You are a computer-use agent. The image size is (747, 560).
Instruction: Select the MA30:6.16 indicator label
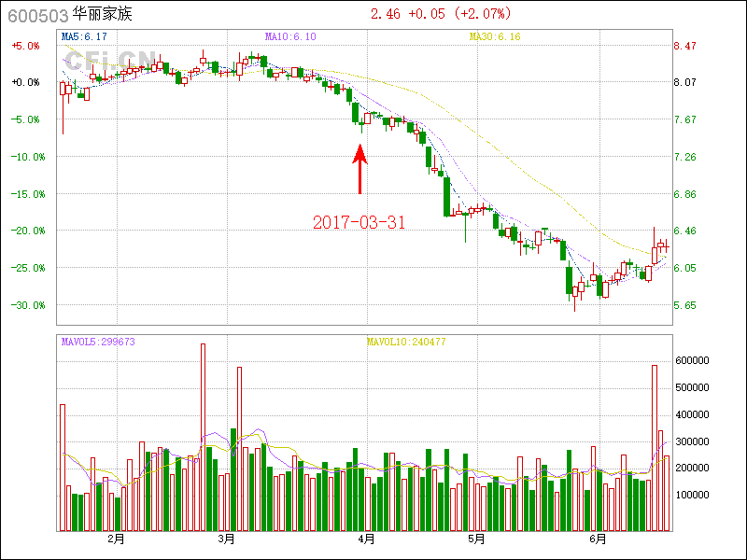pos(494,36)
